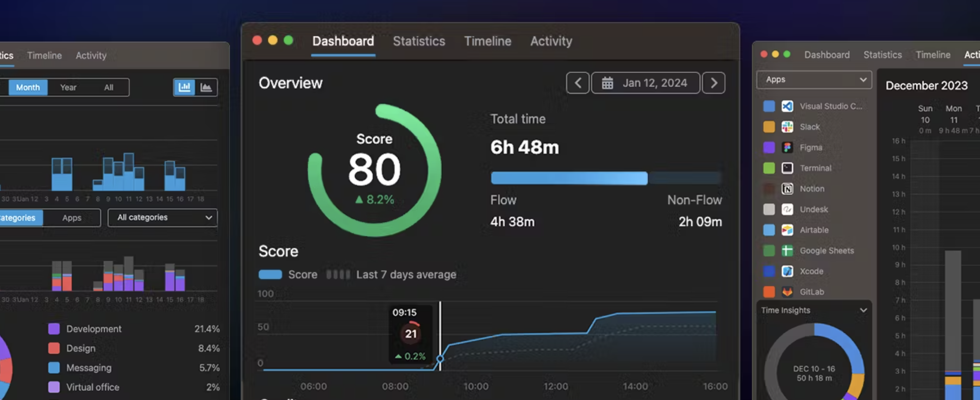
Task: Toggle Terminal green color checkbox
Action: click(769, 168)
